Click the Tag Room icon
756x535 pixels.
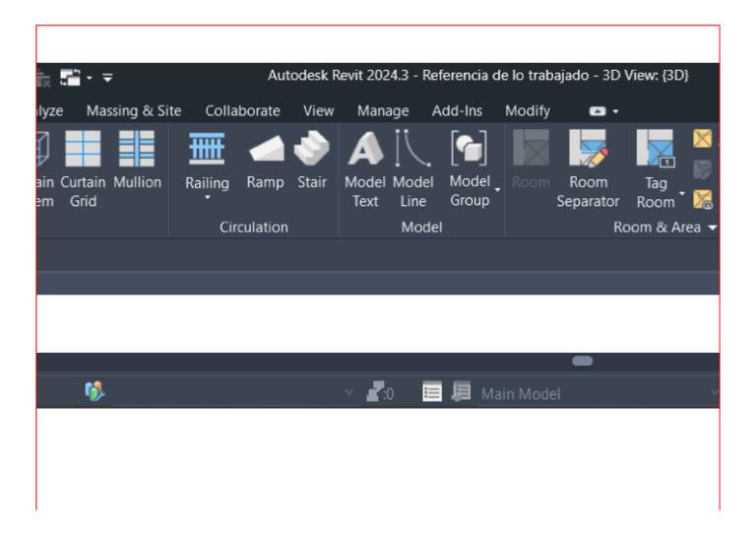[x=655, y=149]
